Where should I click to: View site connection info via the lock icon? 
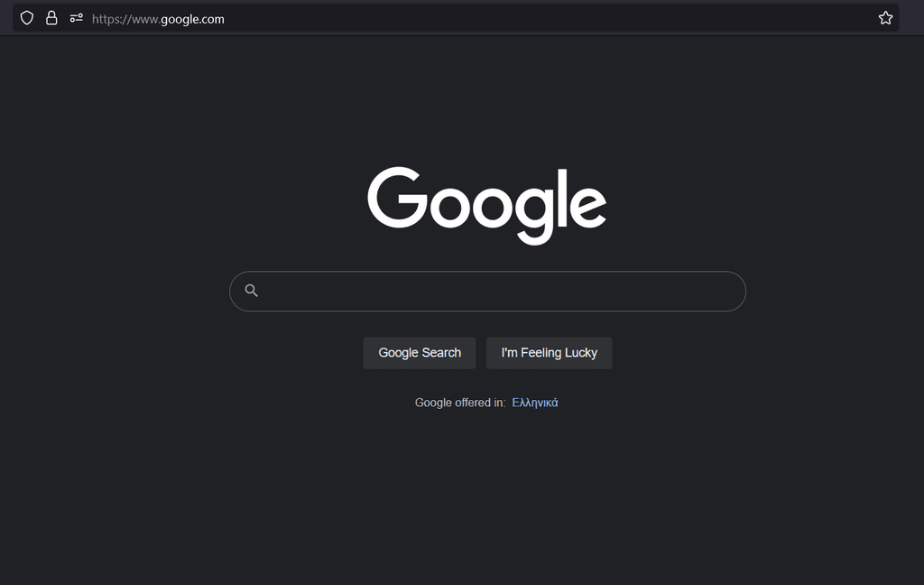51,17
